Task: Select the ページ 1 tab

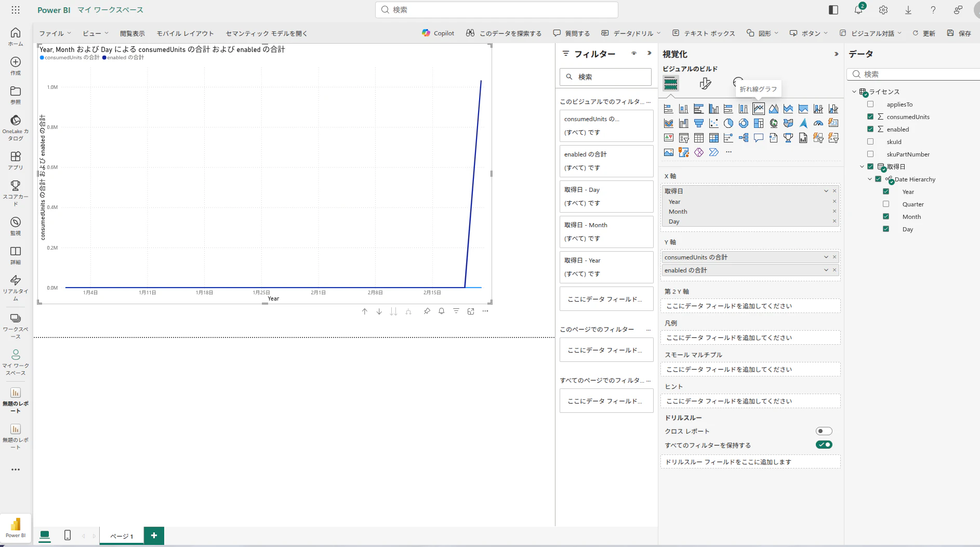Action: 122,536
